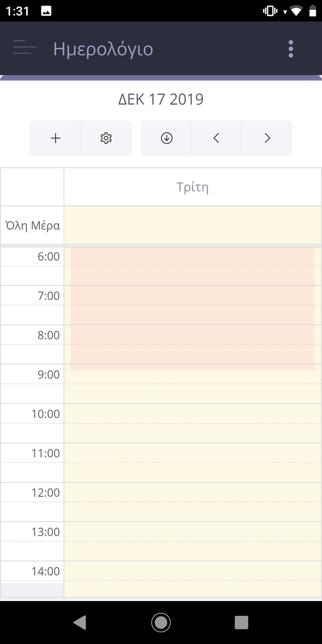Open the pink event block
Viewport: 322px width, 644px height.
click(192, 309)
